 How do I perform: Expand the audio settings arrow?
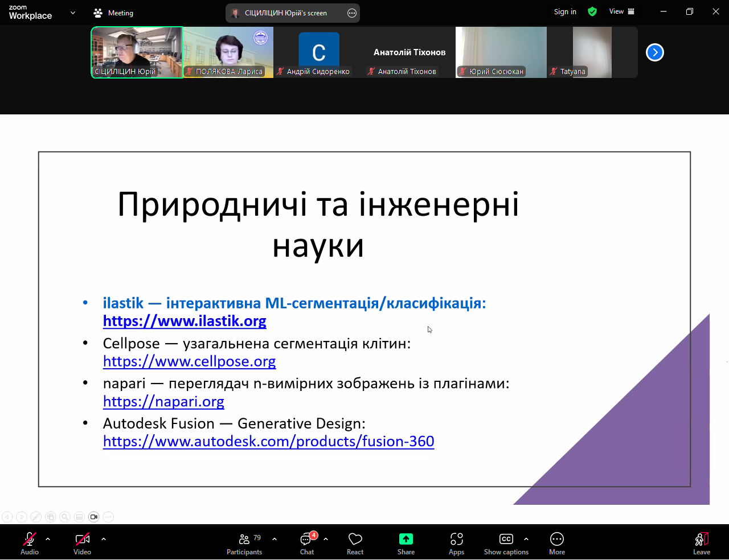click(x=48, y=538)
